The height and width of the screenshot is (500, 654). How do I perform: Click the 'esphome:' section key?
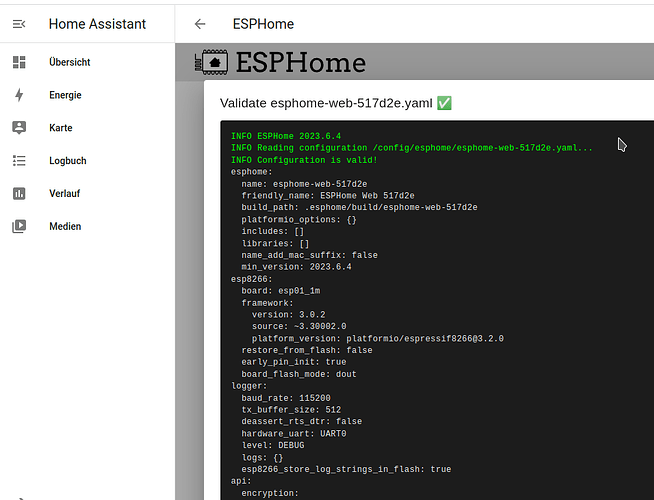(252, 172)
